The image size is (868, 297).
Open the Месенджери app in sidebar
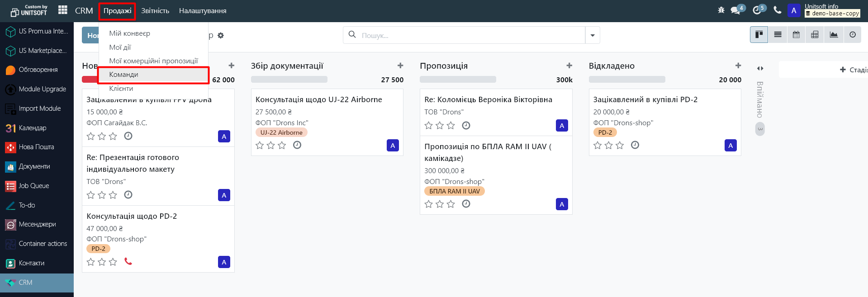37,224
